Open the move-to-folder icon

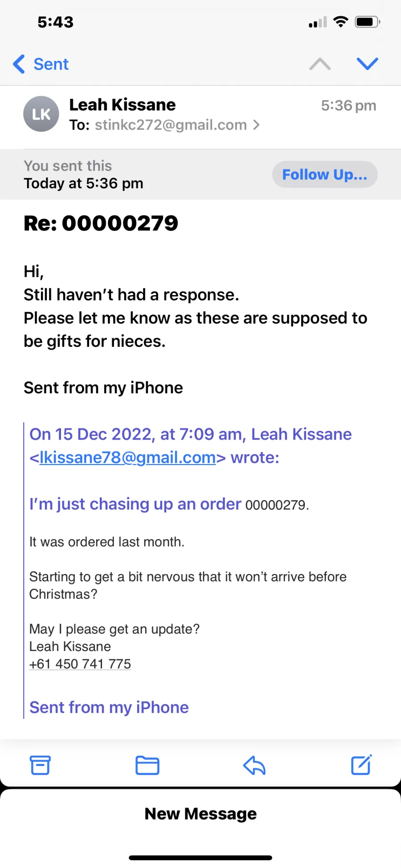click(147, 765)
